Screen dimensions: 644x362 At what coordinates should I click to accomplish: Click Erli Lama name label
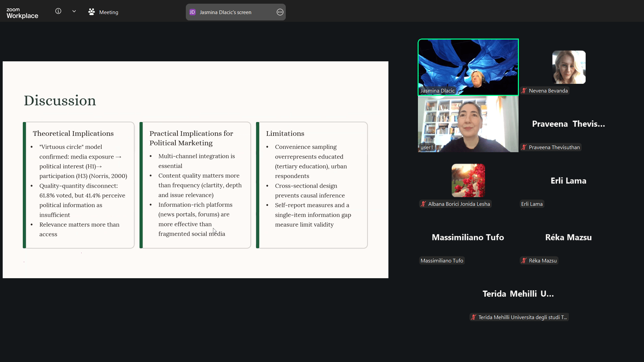click(532, 204)
